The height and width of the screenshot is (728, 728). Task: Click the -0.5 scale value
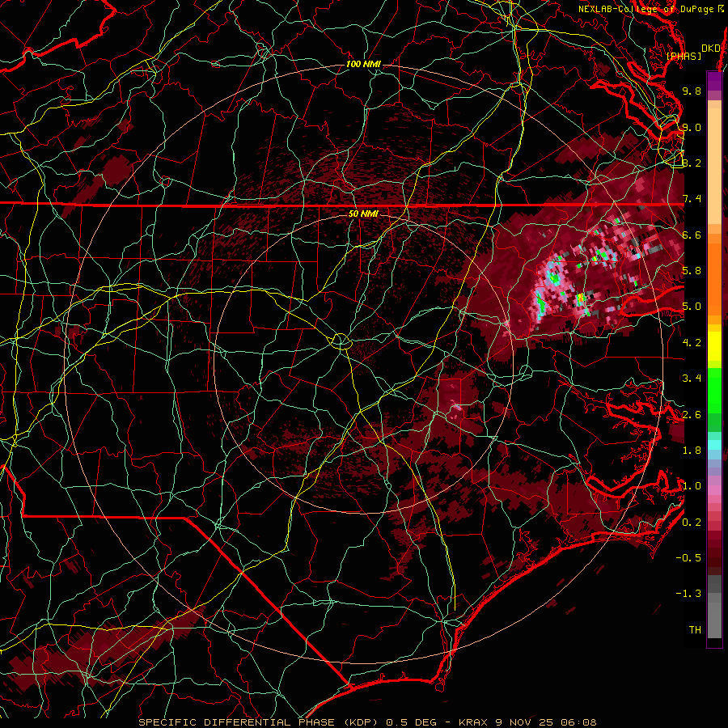688,558
